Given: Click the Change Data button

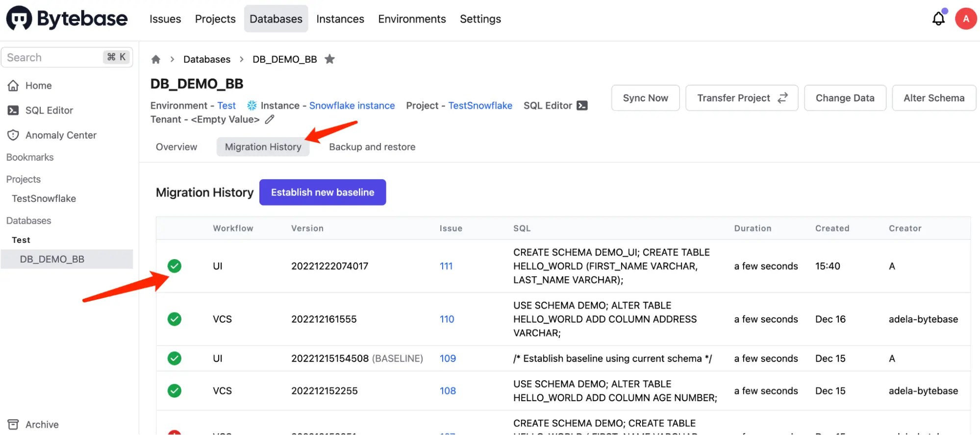Looking at the screenshot, I should coord(845,97).
